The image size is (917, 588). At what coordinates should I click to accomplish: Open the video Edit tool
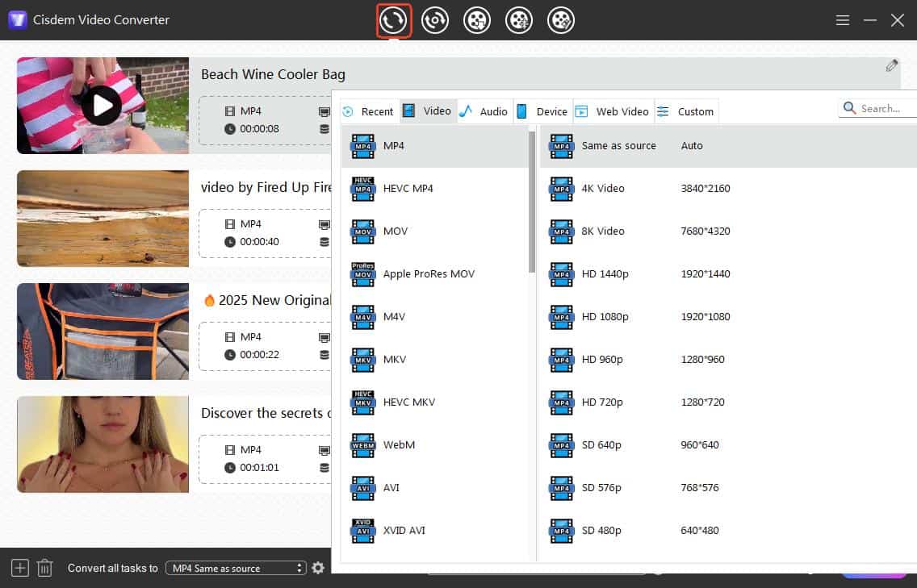(519, 20)
